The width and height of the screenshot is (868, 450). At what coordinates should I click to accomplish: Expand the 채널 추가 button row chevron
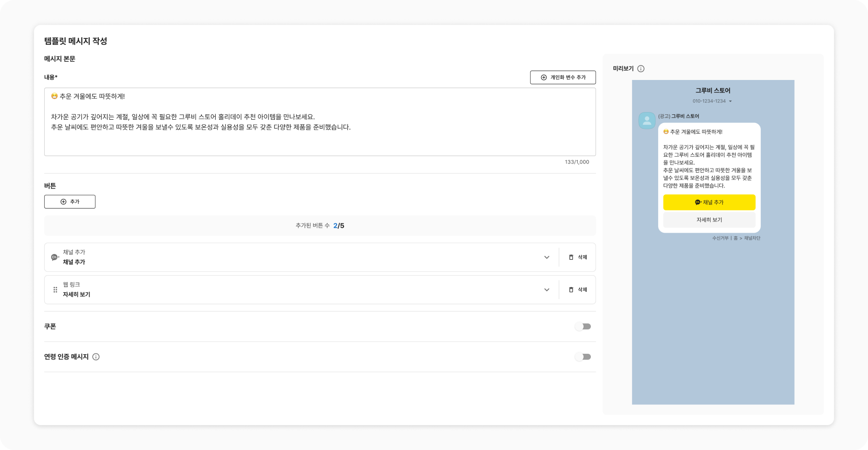coord(547,257)
